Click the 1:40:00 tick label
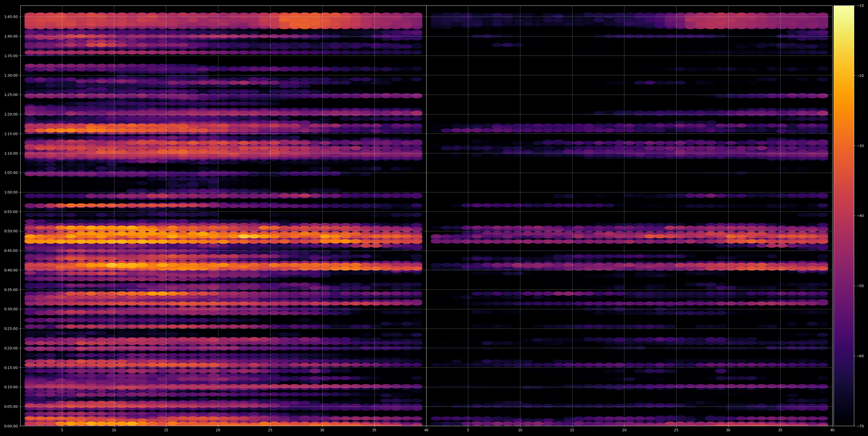Image resolution: width=868 pixels, height=436 pixels. [11, 36]
